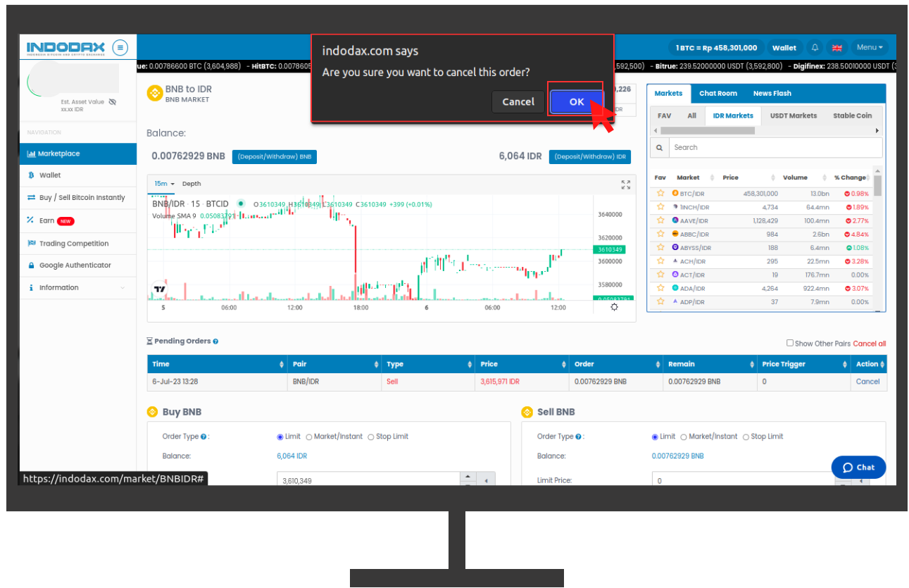Open chart settings gear icon

pyautogui.click(x=615, y=307)
